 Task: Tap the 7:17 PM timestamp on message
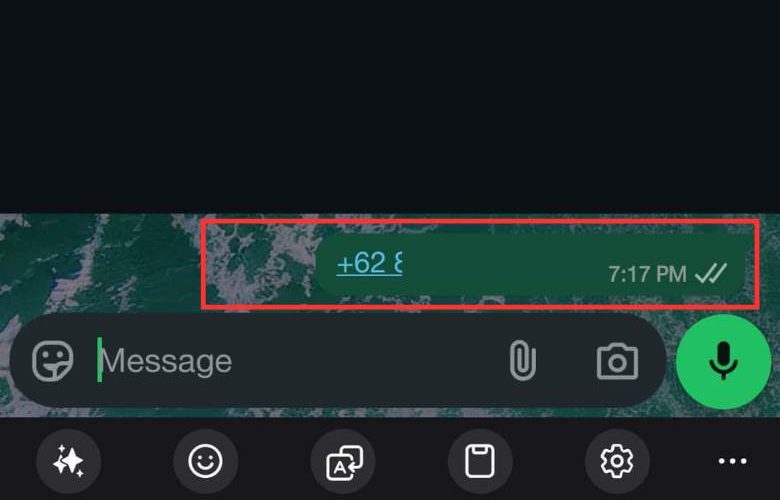point(647,274)
